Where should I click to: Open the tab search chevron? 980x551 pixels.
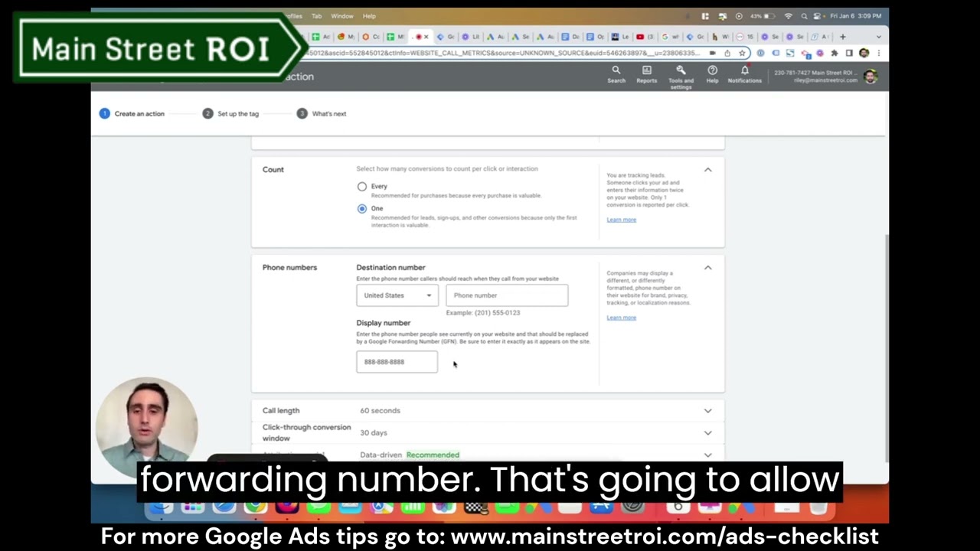tap(878, 37)
